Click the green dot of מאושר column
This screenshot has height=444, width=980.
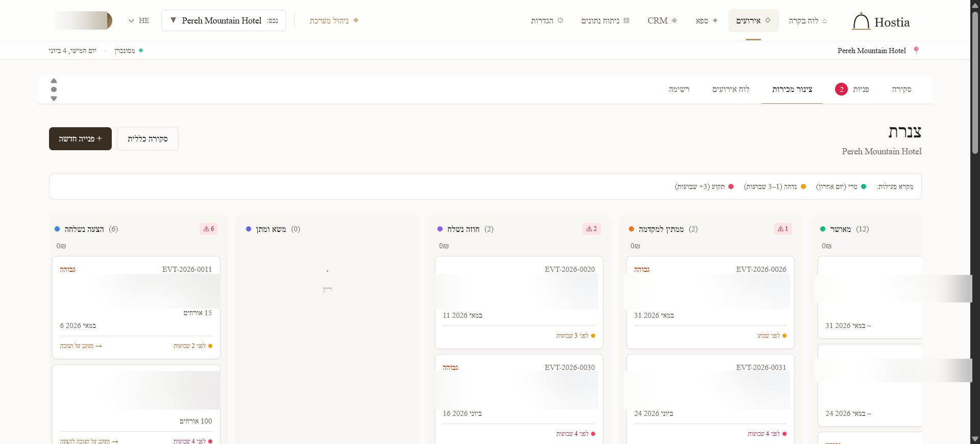823,229
